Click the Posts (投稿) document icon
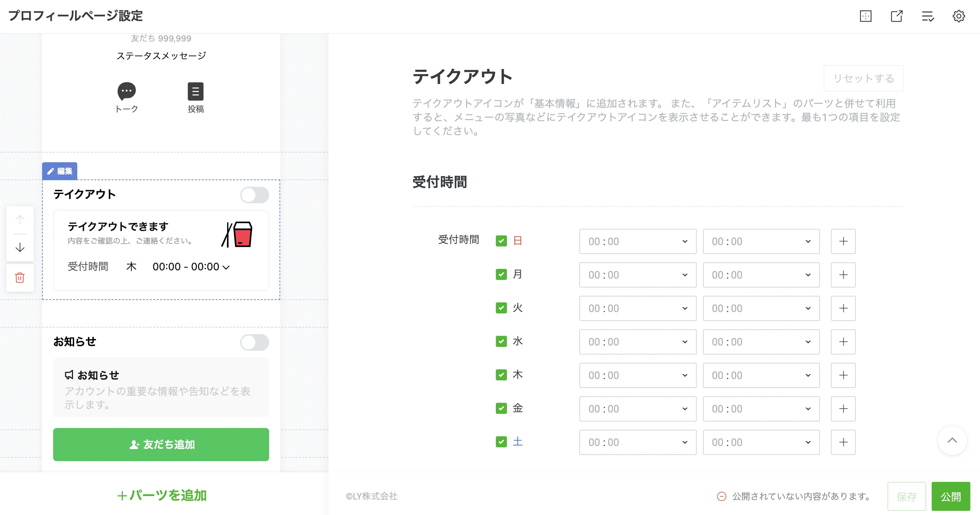The image size is (980, 515). click(x=196, y=91)
